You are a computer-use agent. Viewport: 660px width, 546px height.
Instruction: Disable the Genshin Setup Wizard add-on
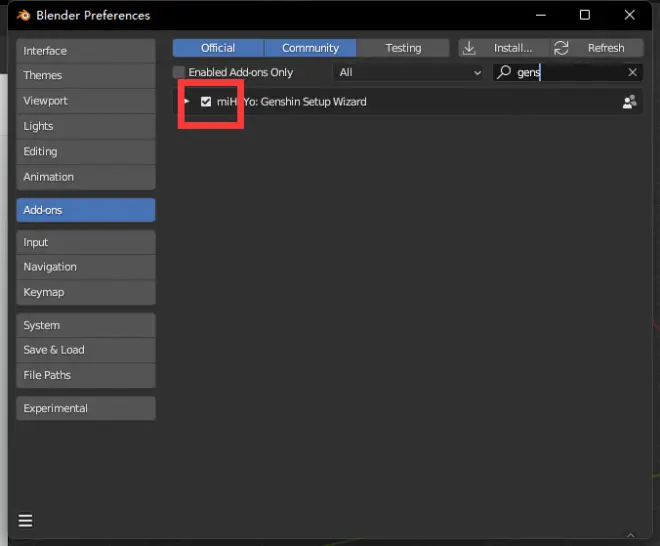[x=206, y=101]
